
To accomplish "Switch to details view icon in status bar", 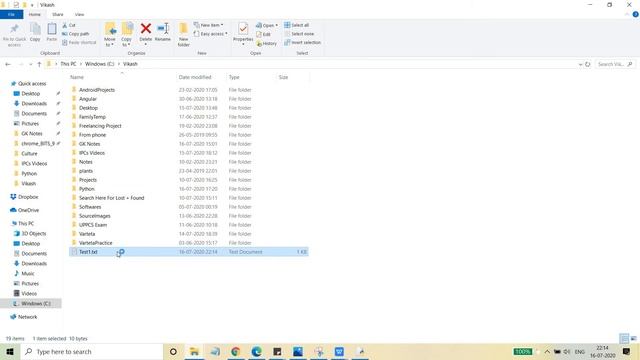I will (624, 338).
